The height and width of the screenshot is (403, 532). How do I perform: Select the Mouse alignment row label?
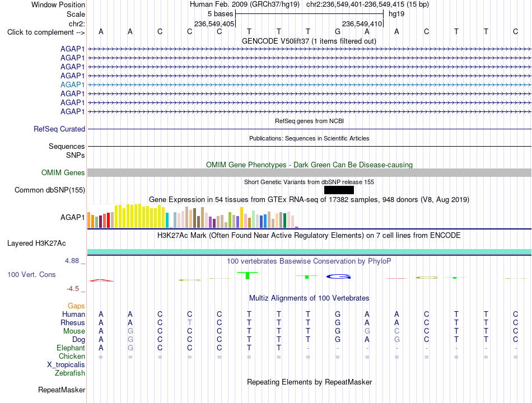[74, 331]
